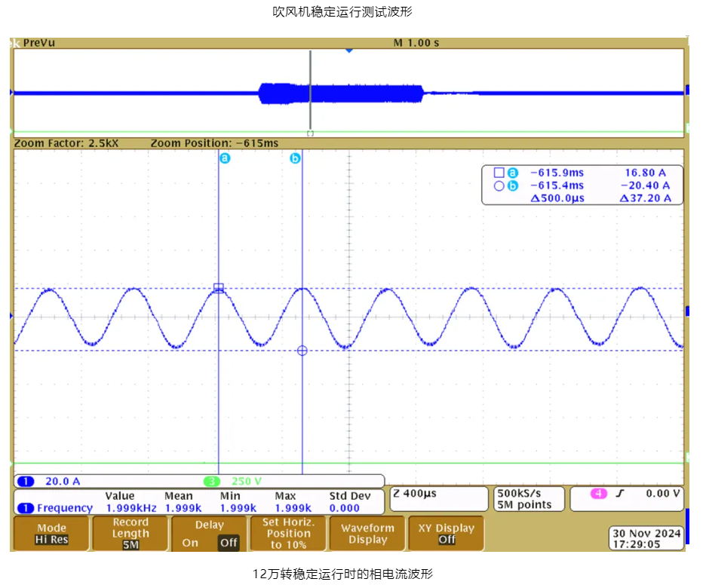This screenshot has height=588, width=703.
Task: Click the Zoom Factor 2.5kX readout
Action: click(66, 143)
